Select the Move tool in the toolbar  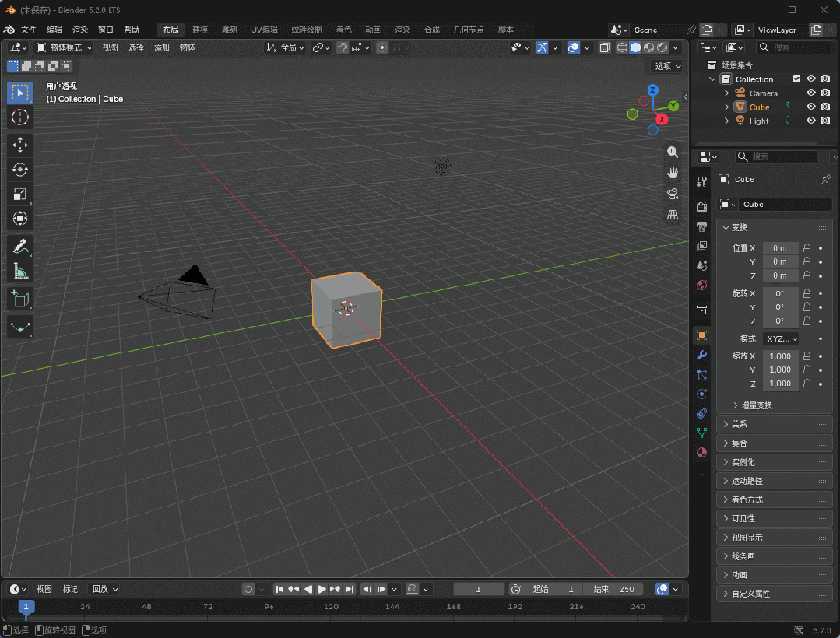[x=19, y=145]
